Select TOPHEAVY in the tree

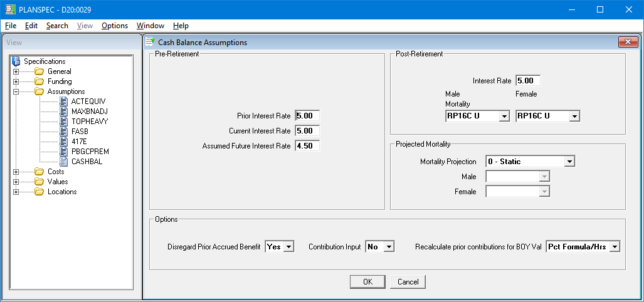pos(90,122)
